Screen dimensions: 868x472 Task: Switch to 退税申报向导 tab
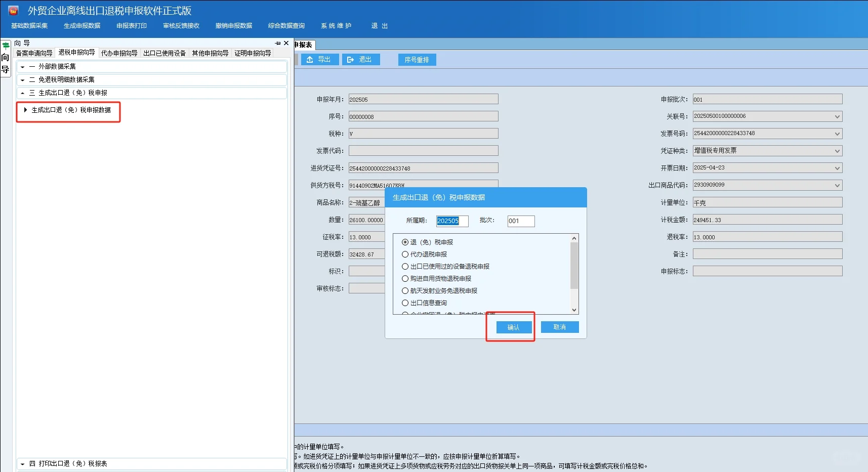click(76, 53)
